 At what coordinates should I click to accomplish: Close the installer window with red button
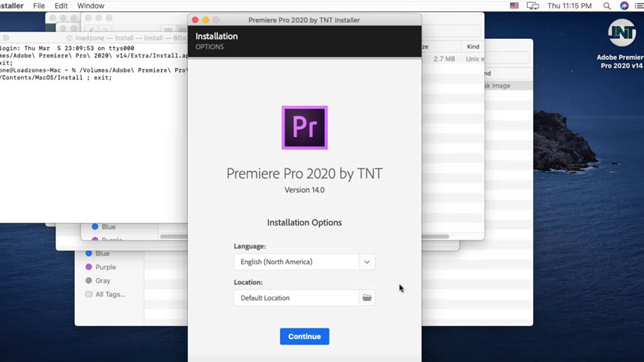coord(195,19)
